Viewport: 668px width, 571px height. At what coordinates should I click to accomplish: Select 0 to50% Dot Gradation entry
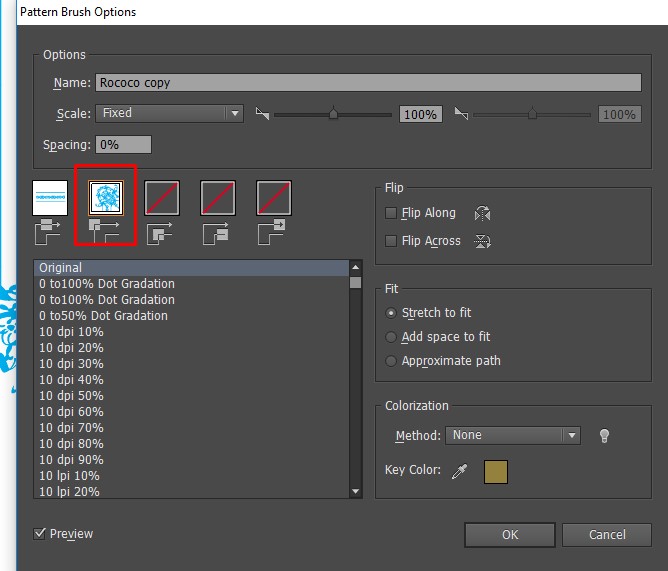coord(191,316)
